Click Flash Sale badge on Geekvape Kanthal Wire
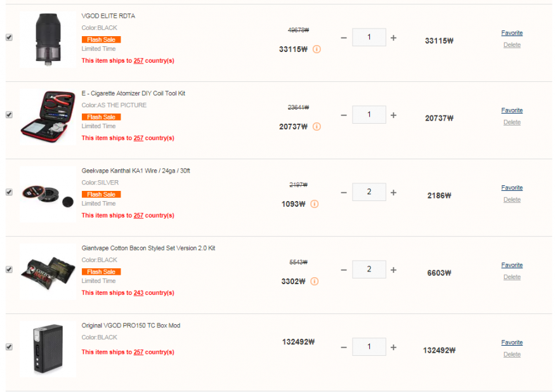 click(101, 194)
